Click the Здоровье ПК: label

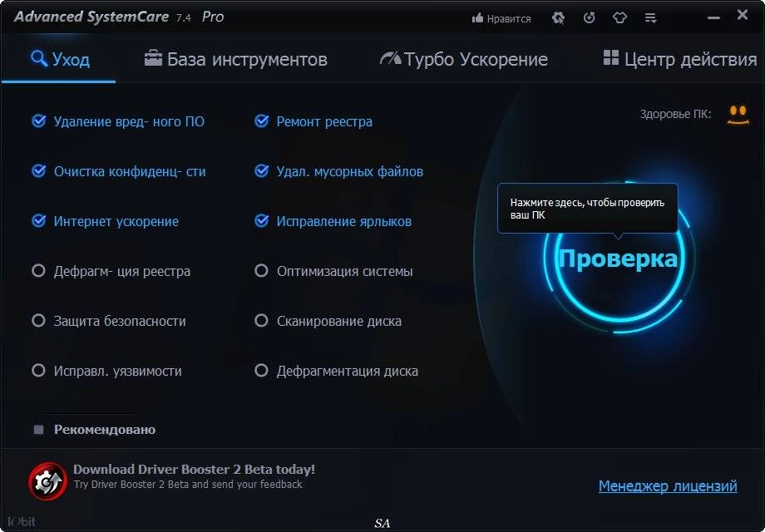pyautogui.click(x=675, y=114)
